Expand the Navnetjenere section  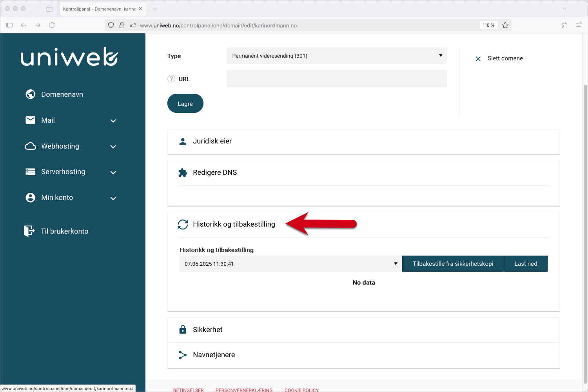[363, 355]
